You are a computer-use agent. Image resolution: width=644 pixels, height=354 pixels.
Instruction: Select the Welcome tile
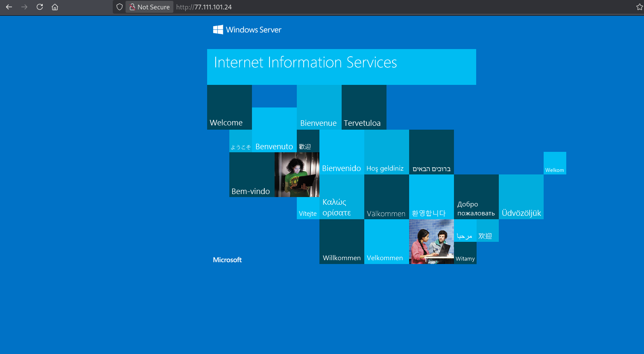click(229, 107)
